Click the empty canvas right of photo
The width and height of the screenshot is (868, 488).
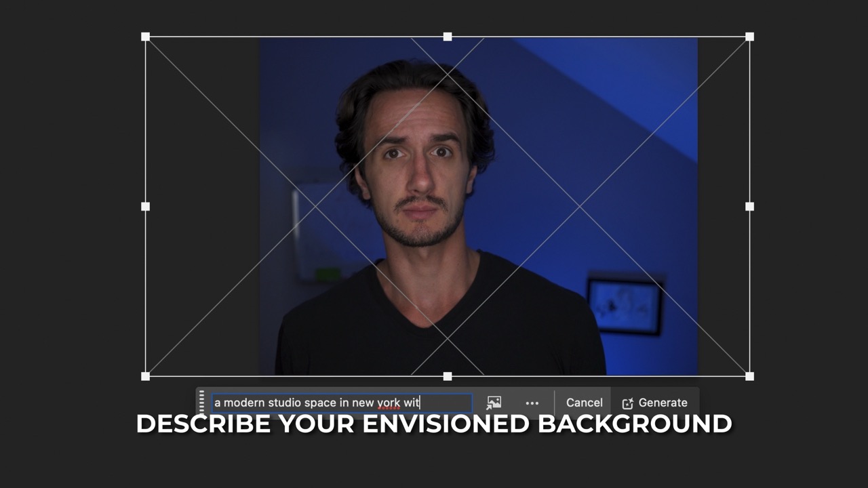[x=723, y=203]
